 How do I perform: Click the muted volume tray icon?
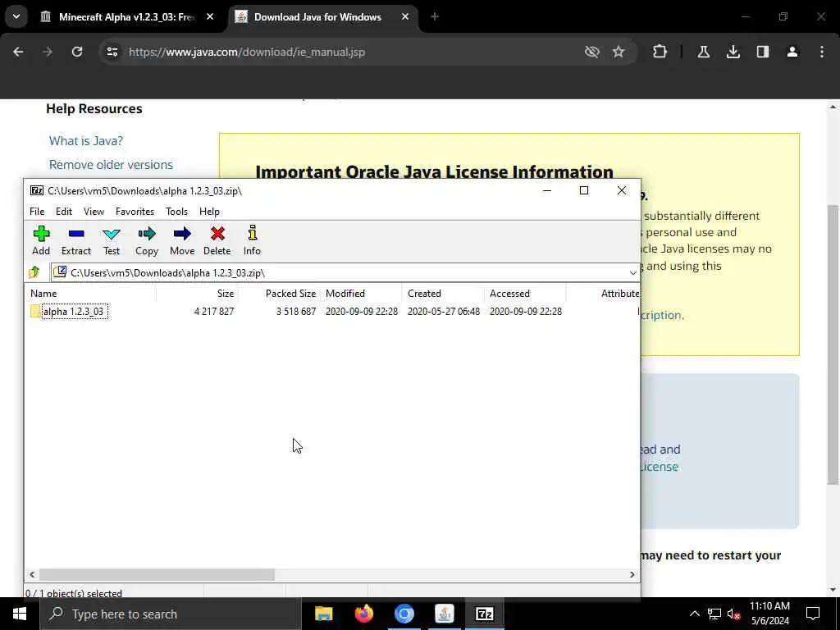point(733,614)
